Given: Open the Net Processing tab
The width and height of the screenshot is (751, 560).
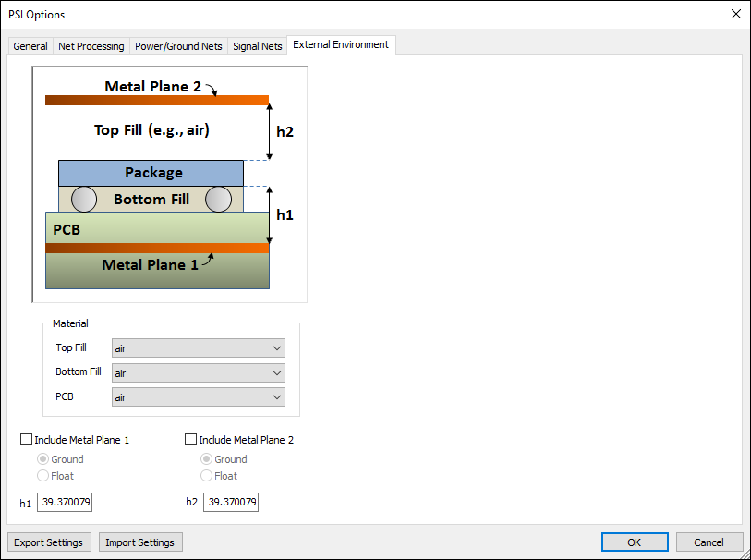Looking at the screenshot, I should click(x=91, y=45).
